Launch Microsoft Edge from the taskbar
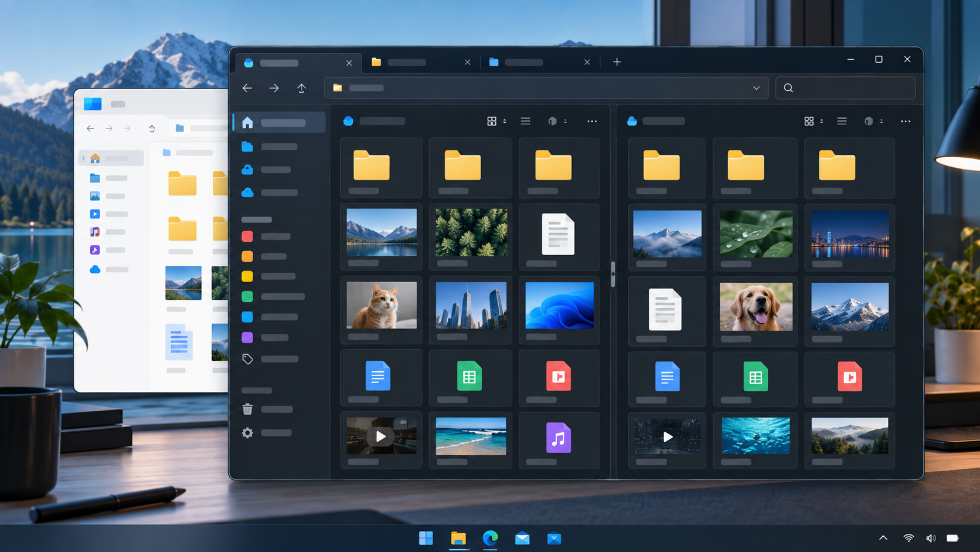The image size is (980, 552). tap(491, 538)
